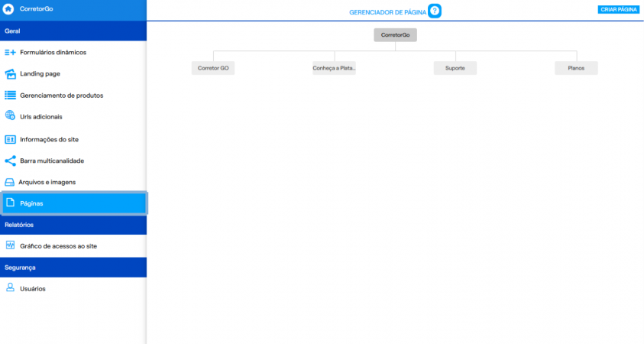Screen dimensions: 644x344
Task: Select Barra multicanalidade option
Action: 73,161
